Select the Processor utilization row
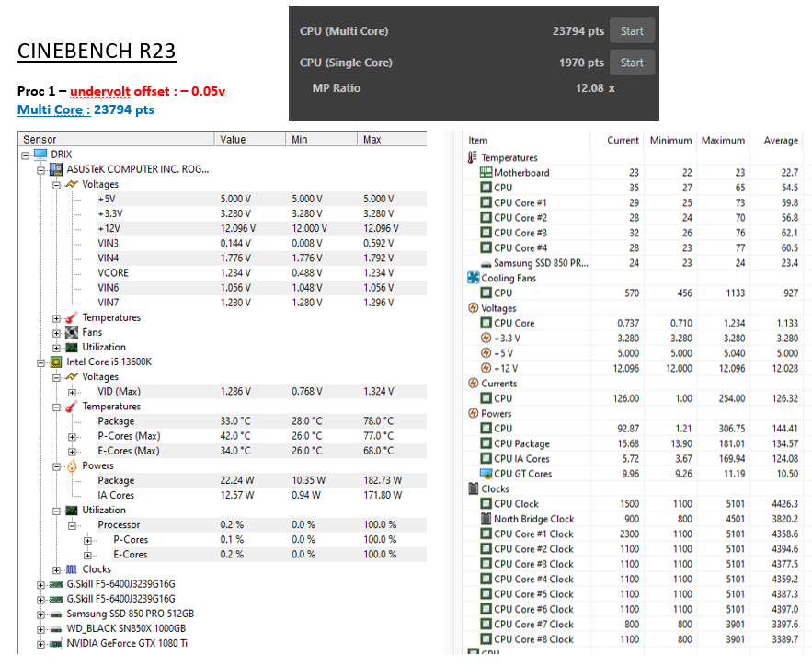This screenshot has width=812, height=666. point(261,524)
